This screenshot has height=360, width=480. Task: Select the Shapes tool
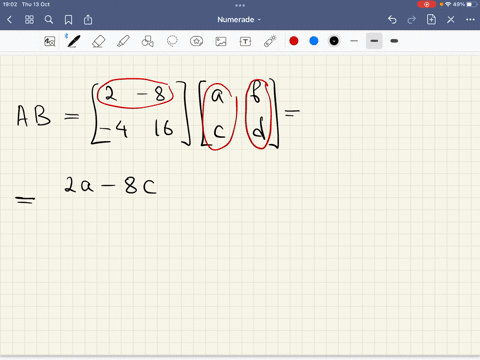[147, 41]
